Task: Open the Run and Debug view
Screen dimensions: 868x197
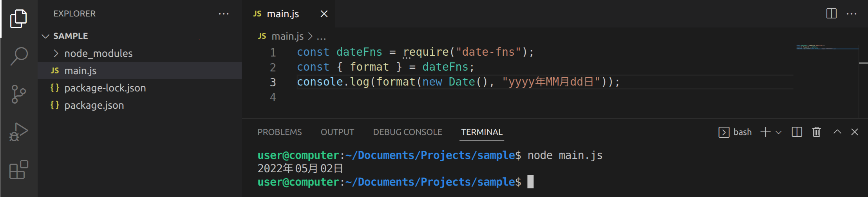Action: tap(18, 132)
